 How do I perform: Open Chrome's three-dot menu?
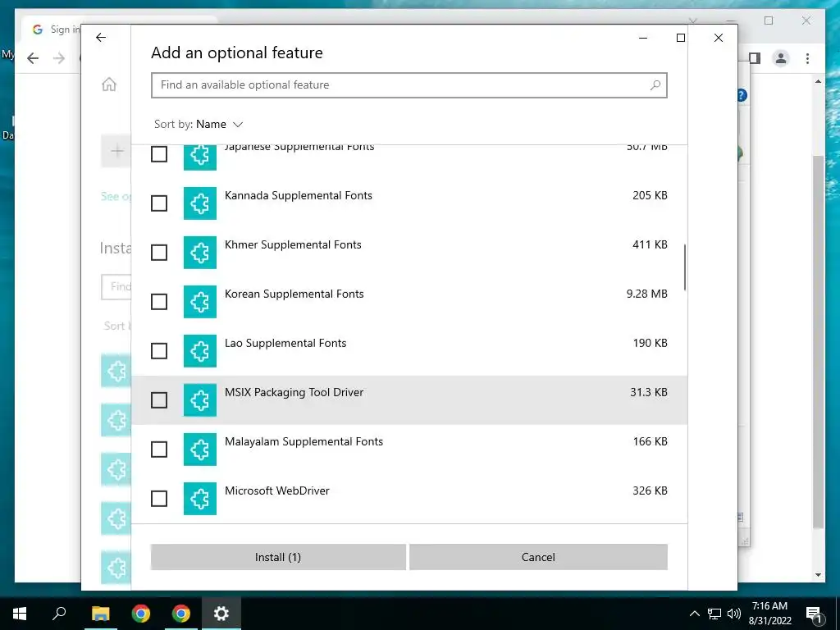tap(807, 58)
